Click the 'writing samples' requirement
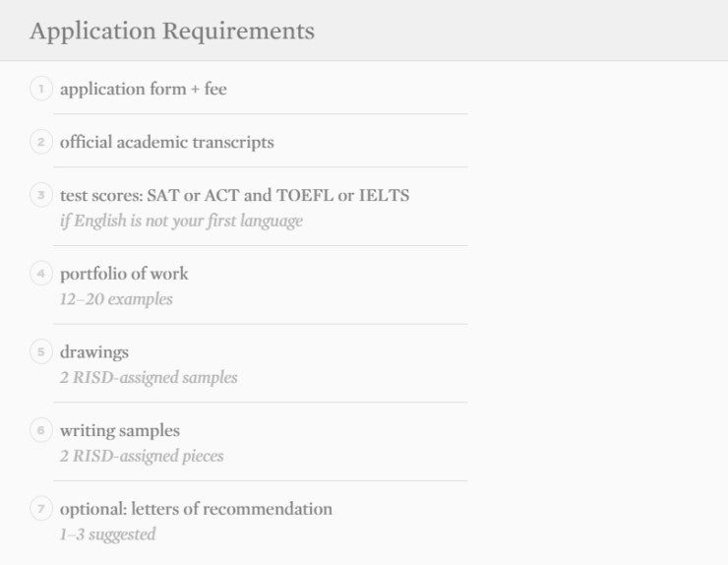Screen dimensions: 728x565 [120, 430]
